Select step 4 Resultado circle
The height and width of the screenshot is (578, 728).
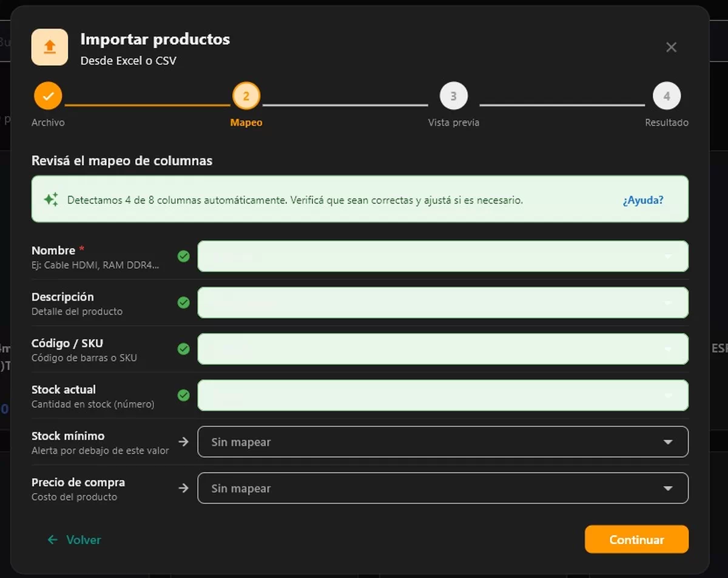tap(667, 96)
